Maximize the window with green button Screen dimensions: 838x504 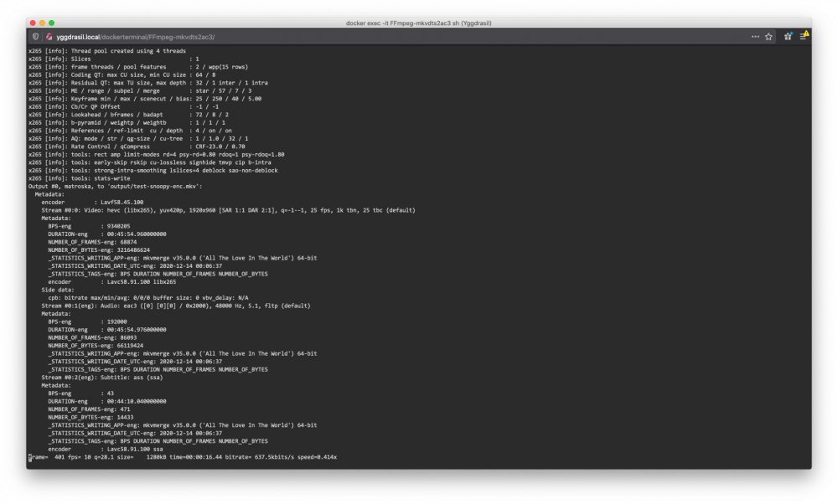tap(52, 23)
